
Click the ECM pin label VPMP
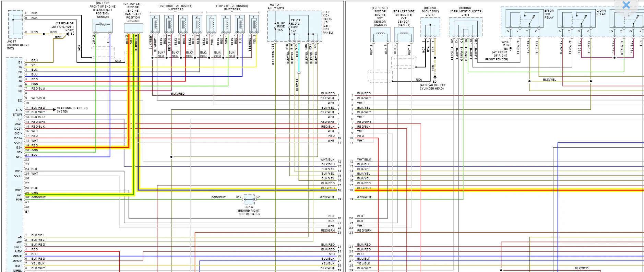click(x=17, y=256)
